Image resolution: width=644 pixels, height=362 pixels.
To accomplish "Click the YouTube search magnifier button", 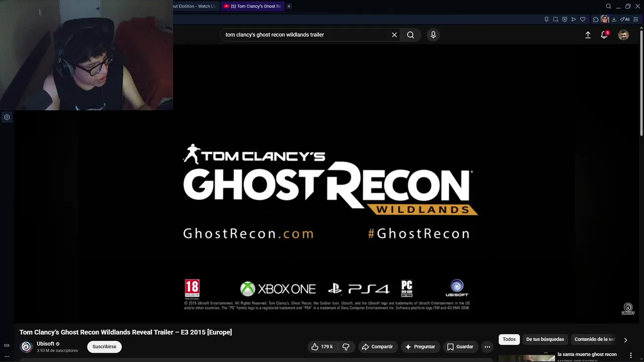I will 411,35.
